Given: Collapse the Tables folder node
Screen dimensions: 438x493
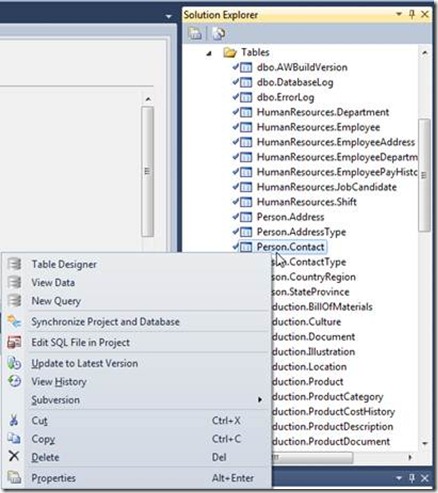Looking at the screenshot, I should (x=209, y=53).
